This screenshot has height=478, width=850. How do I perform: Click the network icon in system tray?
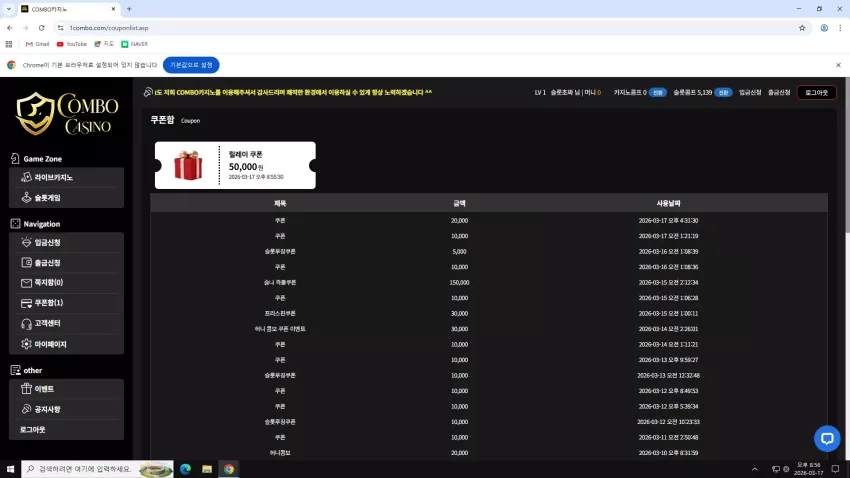pos(776,469)
